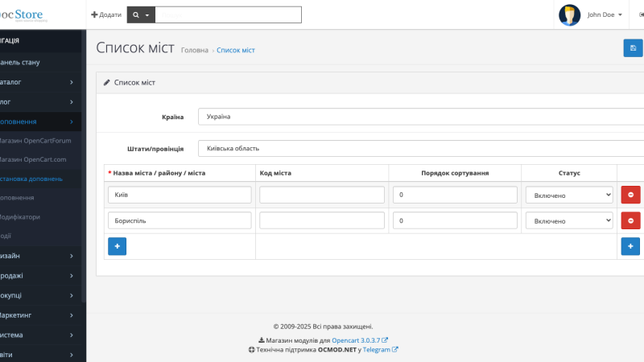Viewport: 644px width, 362px height.
Task: Expand the Продажі sidebar menu
Action: [x=41, y=275]
